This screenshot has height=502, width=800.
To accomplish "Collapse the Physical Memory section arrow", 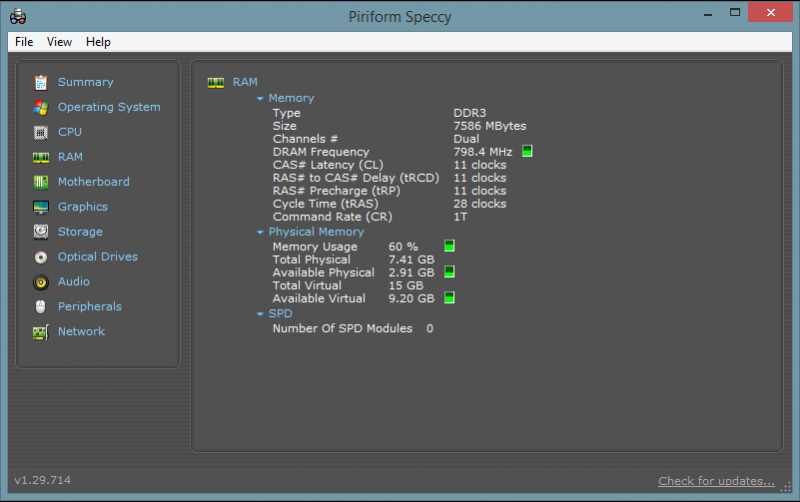I will click(x=260, y=232).
